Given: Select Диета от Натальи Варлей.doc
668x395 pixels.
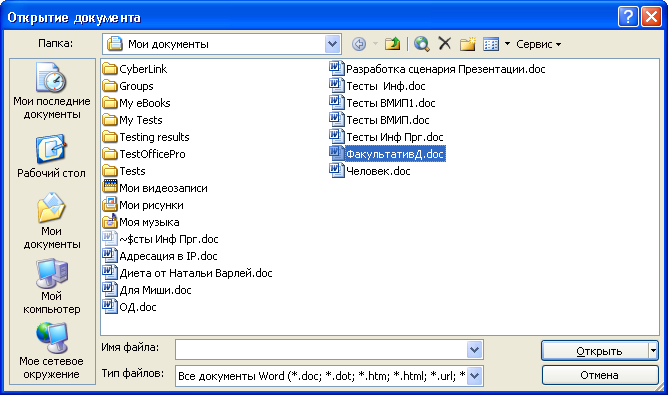Looking at the screenshot, I should click(x=188, y=273).
